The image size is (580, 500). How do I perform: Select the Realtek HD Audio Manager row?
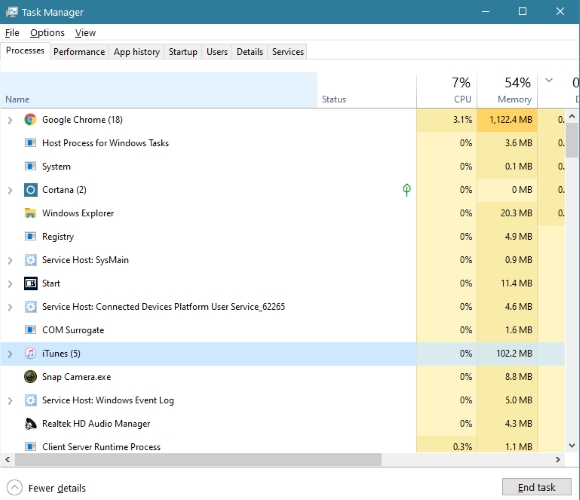(x=283, y=424)
